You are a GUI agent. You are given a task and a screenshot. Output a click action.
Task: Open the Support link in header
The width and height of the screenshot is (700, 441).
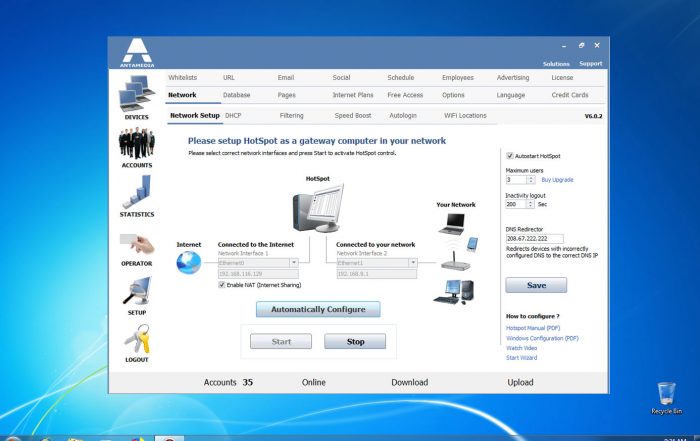click(590, 63)
